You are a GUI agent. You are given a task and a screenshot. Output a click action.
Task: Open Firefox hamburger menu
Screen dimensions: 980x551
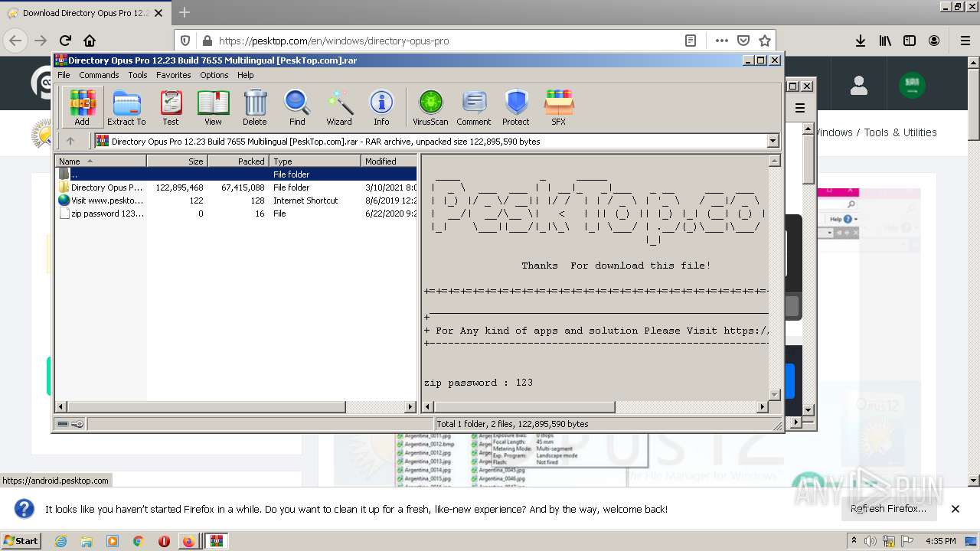[965, 41]
